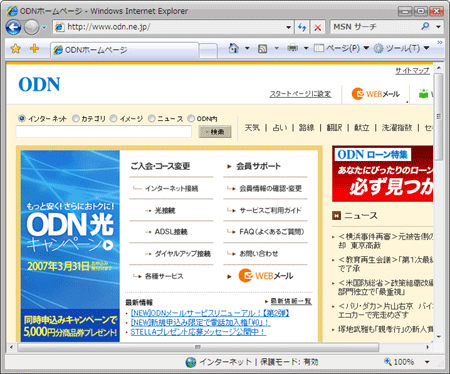Image resolution: width=450 pixels, height=374 pixels.
Task: Open the サイトマップ link
Action: point(412,71)
